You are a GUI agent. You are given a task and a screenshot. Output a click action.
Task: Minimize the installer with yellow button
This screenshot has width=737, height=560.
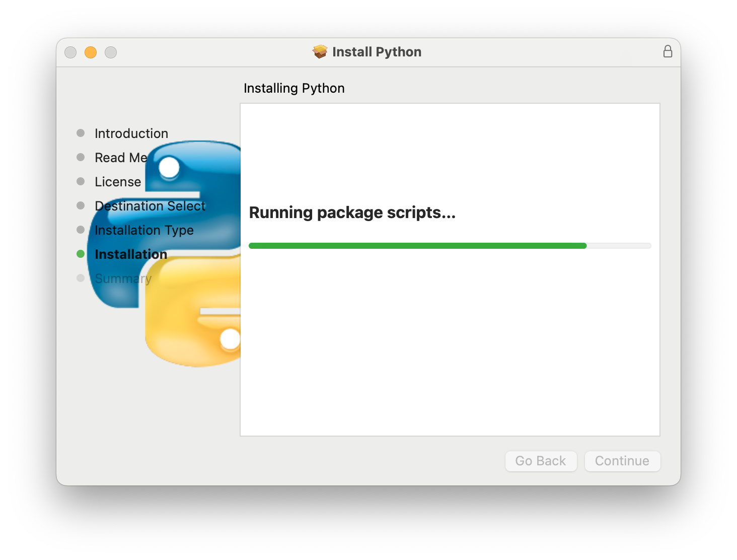91,52
